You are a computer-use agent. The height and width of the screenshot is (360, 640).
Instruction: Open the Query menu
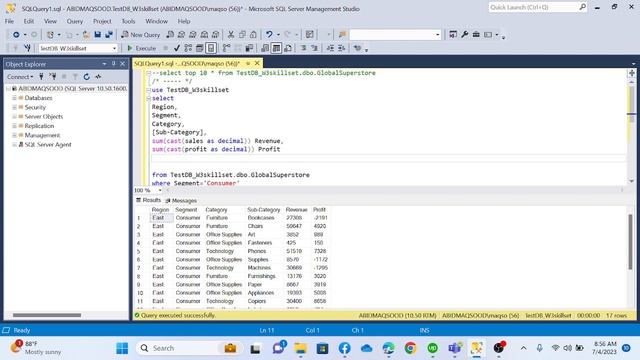(75, 21)
